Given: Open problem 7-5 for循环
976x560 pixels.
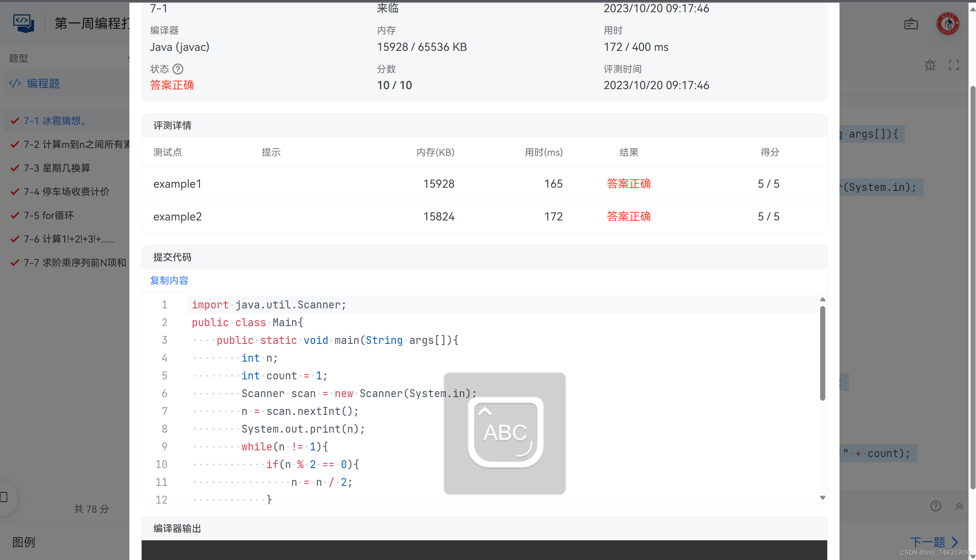Looking at the screenshot, I should click(x=49, y=215).
